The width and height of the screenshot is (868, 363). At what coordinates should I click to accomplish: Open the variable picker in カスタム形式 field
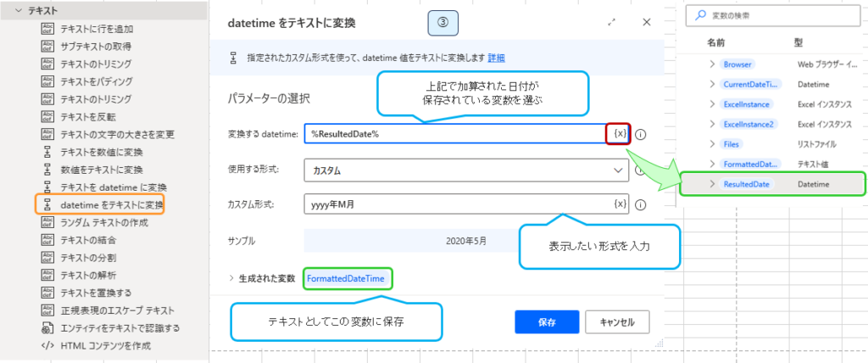coord(620,204)
